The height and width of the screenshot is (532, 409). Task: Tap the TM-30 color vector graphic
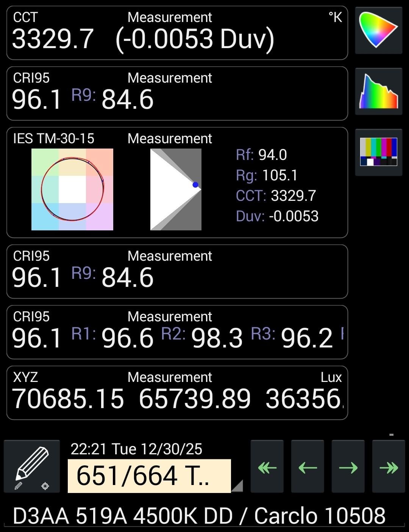point(72,189)
